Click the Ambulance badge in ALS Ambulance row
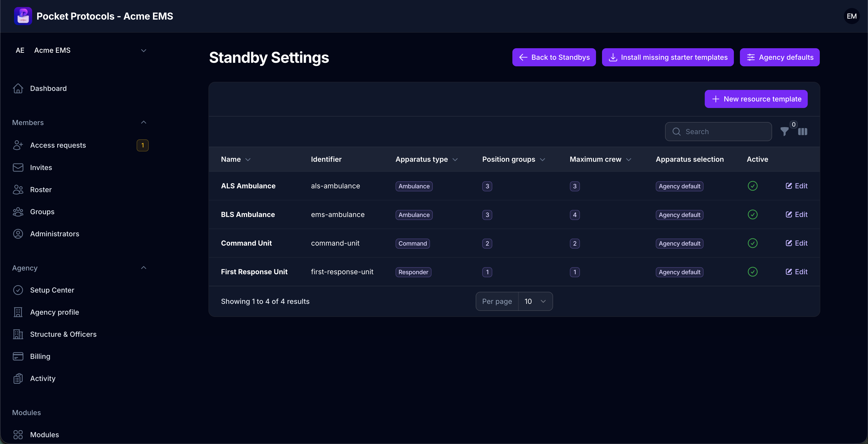868x444 pixels. click(x=414, y=186)
